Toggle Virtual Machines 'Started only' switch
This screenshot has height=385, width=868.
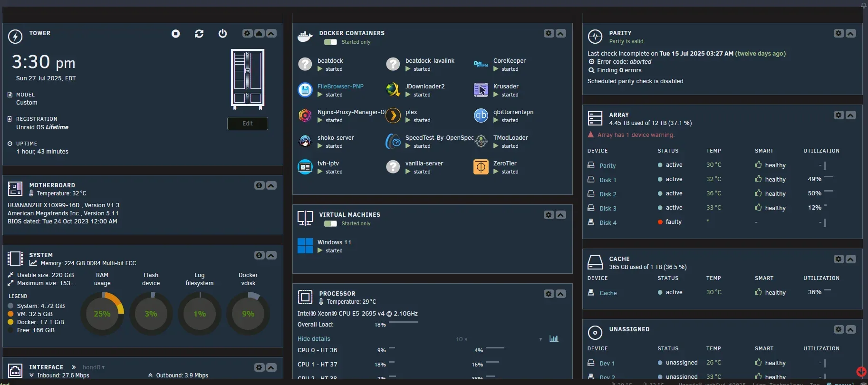point(331,224)
